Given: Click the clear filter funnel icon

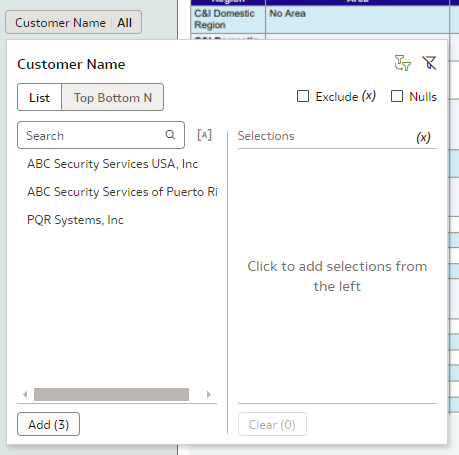Looking at the screenshot, I should click(429, 63).
